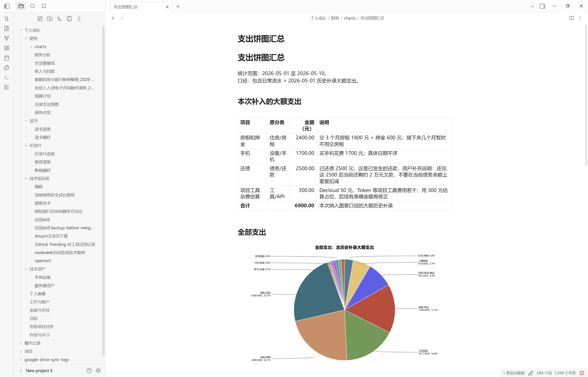The image size is (588, 377).
Task: Open the 1 条反向链接 backlinks status item
Action: (x=514, y=373)
